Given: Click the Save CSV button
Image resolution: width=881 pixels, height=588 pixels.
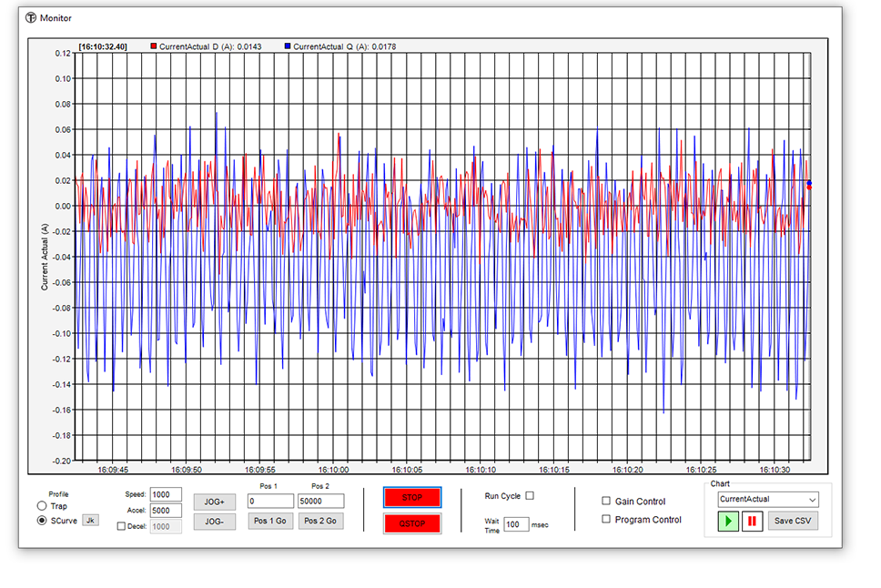Looking at the screenshot, I should [793, 522].
